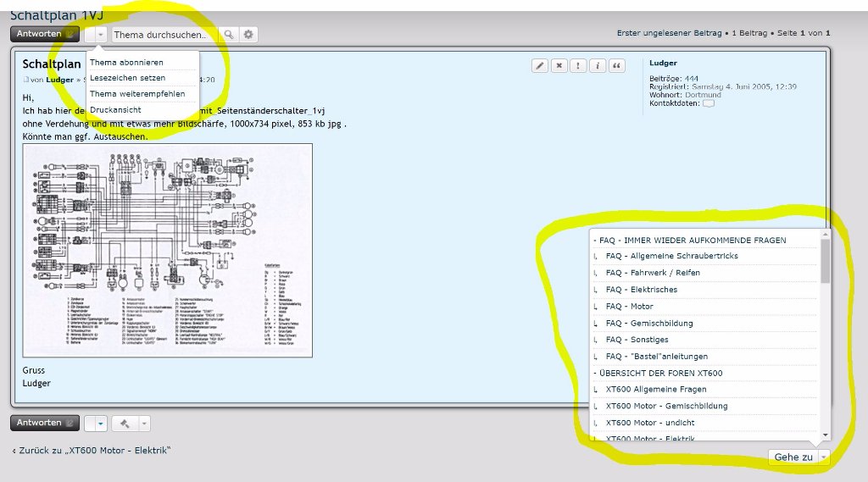868x482 pixels.
Task: Click the delete post X icon
Action: pos(559,66)
